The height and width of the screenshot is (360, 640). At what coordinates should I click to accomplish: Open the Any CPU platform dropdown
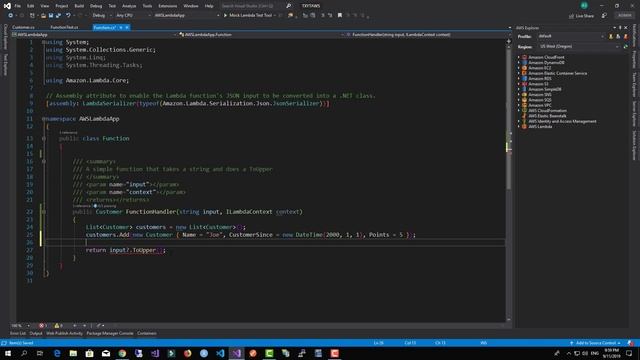(133, 16)
